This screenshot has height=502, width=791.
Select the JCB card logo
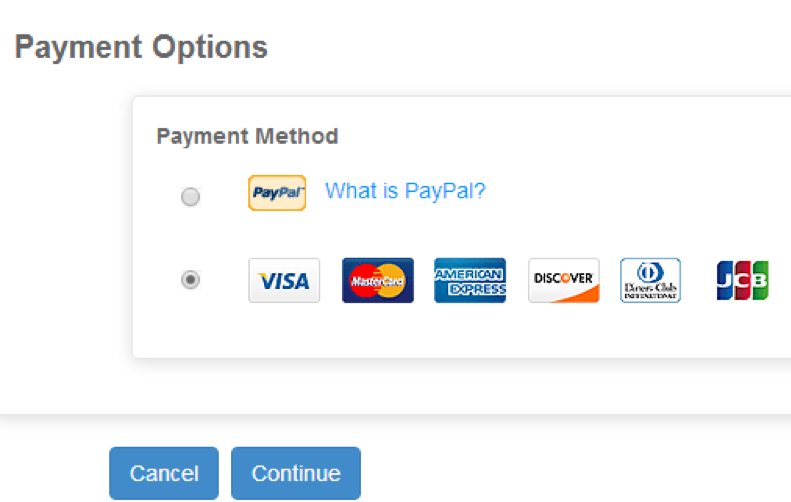[x=742, y=281]
